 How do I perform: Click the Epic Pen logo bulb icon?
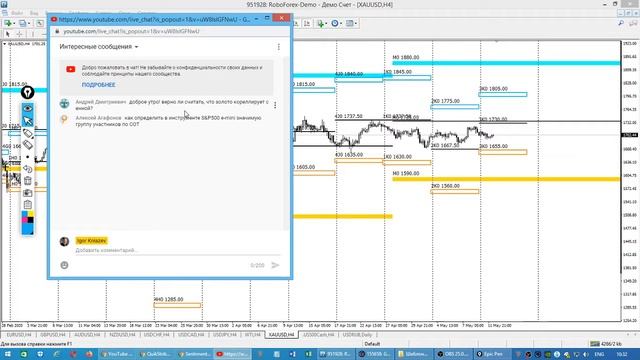27,93
